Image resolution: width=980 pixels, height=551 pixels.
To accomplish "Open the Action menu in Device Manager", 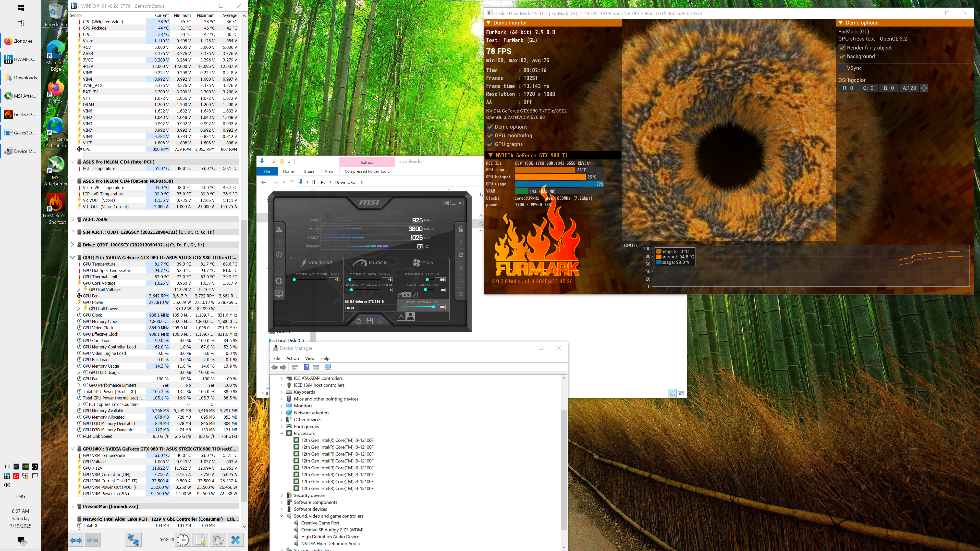I will tap(292, 358).
